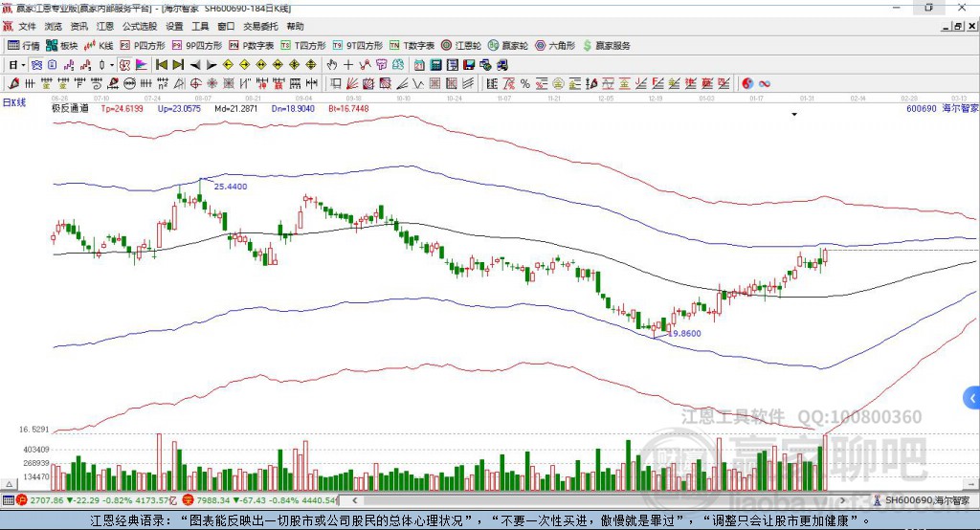Open the 江恩 menu
The height and width of the screenshot is (530, 980).
[105, 26]
